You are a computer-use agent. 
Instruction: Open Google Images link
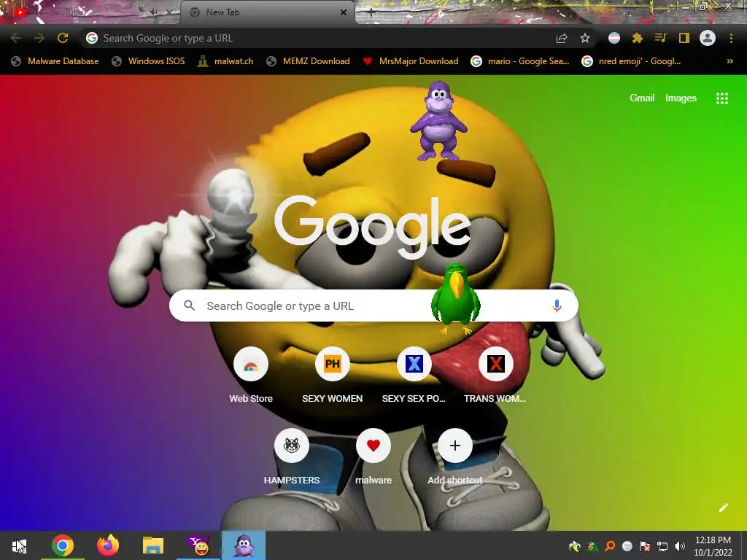click(681, 98)
